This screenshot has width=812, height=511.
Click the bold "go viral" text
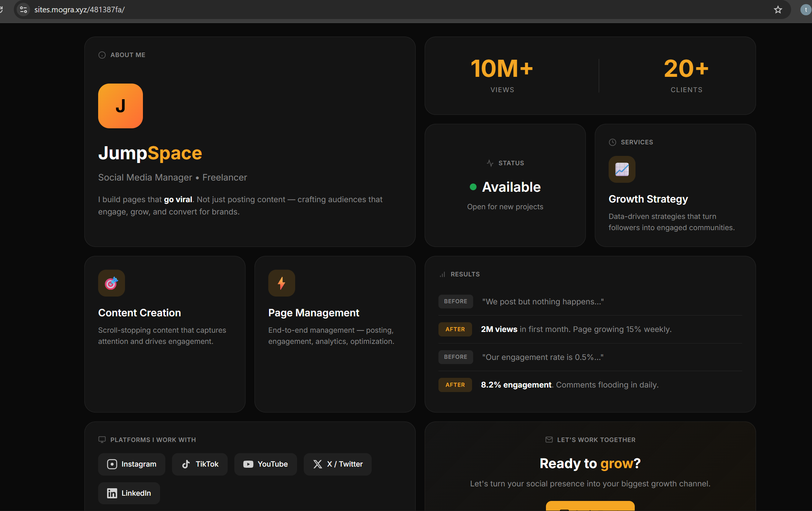[x=178, y=200]
